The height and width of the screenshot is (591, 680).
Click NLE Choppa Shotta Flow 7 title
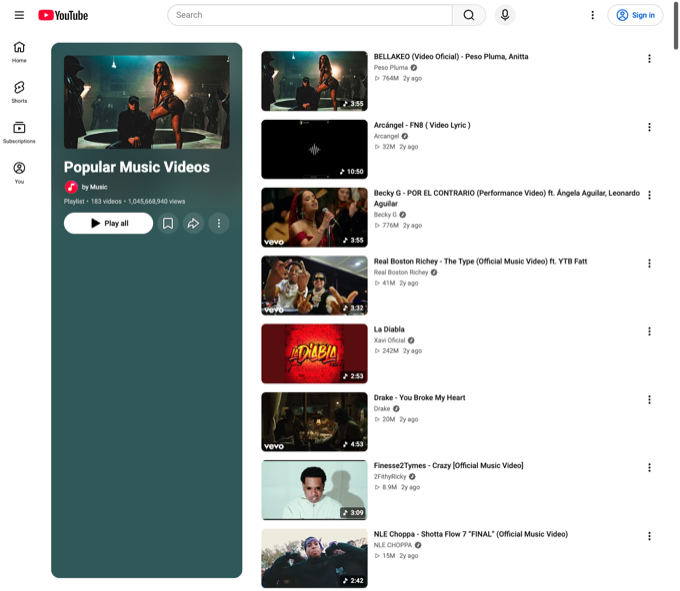471,534
